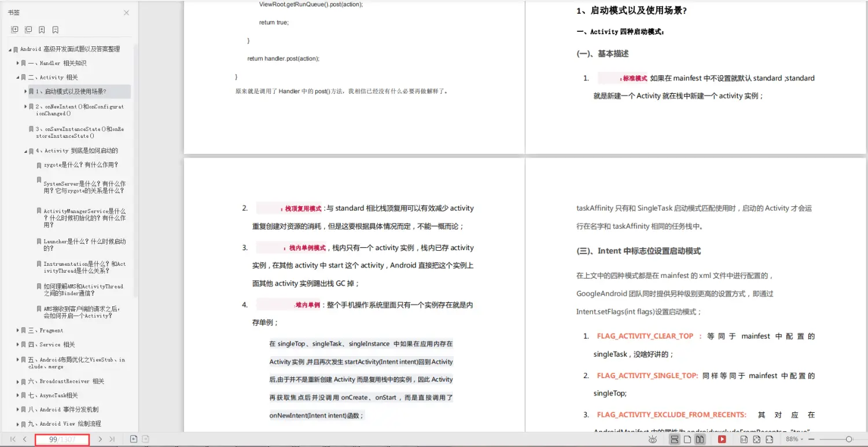Screen dimensions: 868x447
Task: Click heading (三)、Intent 中标志位设置启动模式
Action: [638, 251]
